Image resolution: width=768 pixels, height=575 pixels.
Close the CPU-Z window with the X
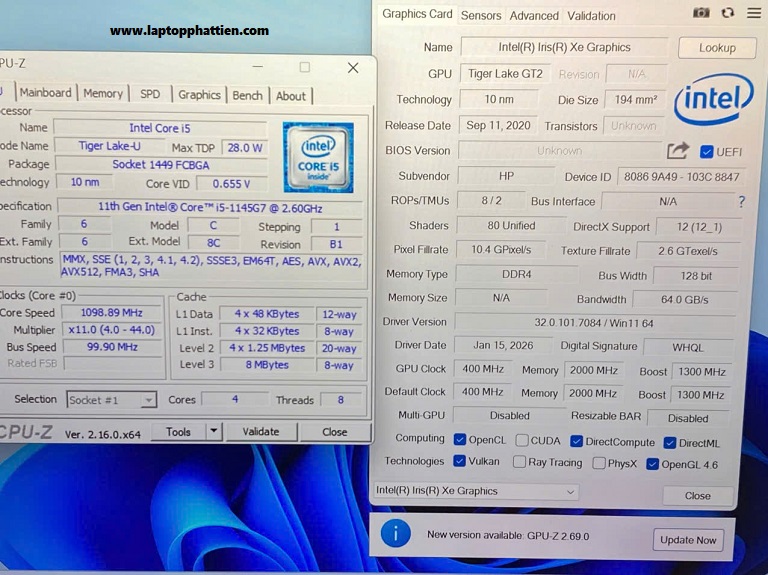pyautogui.click(x=353, y=68)
